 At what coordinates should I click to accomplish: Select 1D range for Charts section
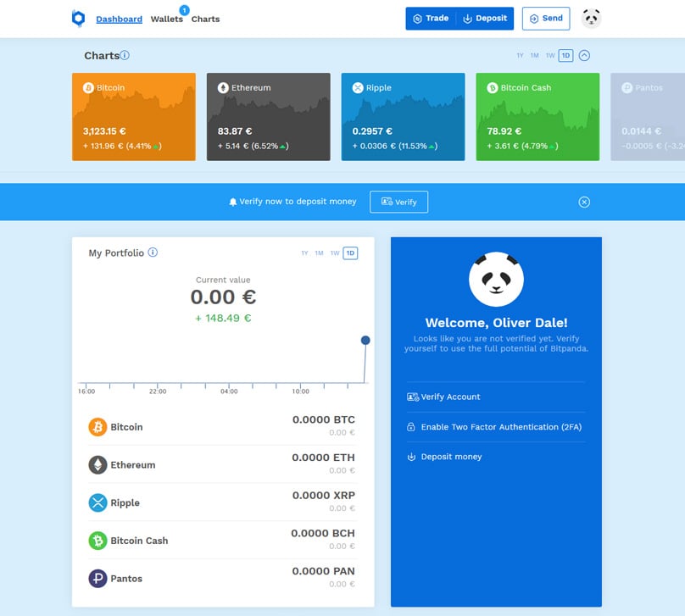click(x=565, y=55)
